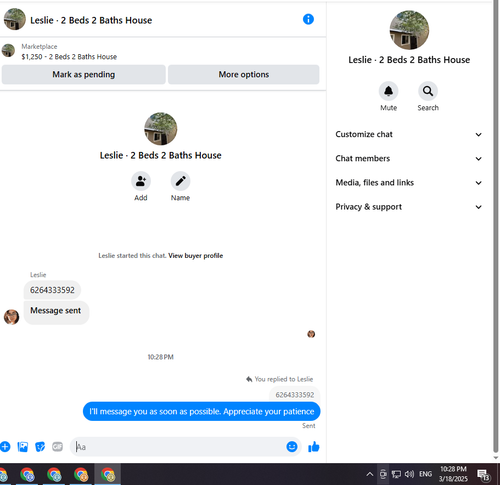Search in conversation with magnifier icon
Screen dimensions: 500x485
click(x=428, y=91)
